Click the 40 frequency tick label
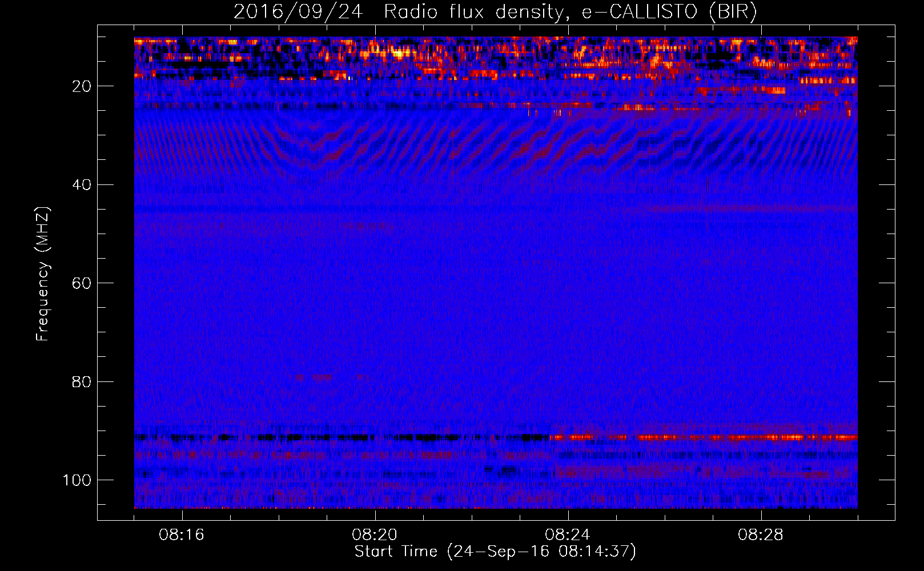 point(82,185)
